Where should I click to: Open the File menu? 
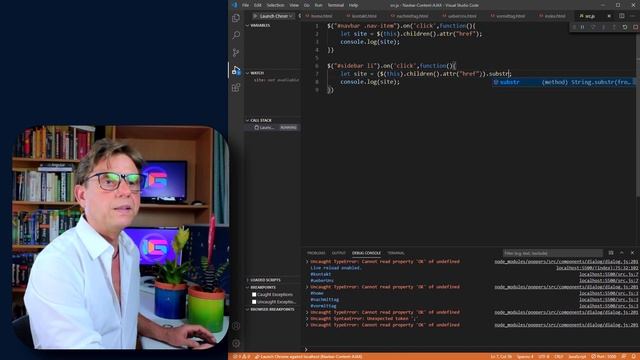(x=245, y=5)
